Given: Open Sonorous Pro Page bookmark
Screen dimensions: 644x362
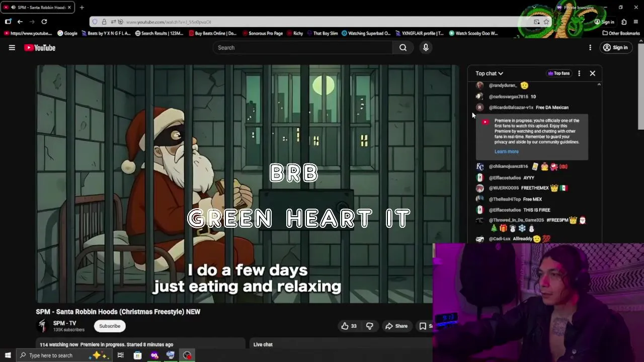Looking at the screenshot, I should pos(262,33).
